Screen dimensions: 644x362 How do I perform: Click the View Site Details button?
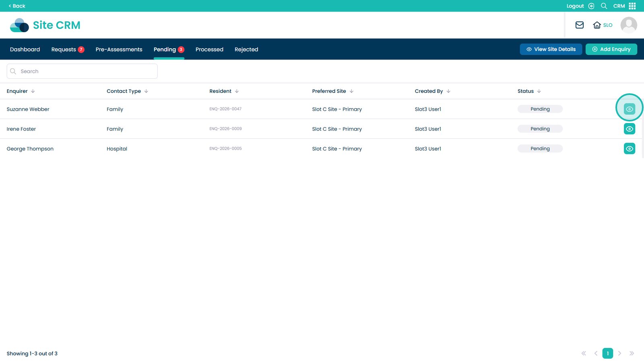pos(551,49)
